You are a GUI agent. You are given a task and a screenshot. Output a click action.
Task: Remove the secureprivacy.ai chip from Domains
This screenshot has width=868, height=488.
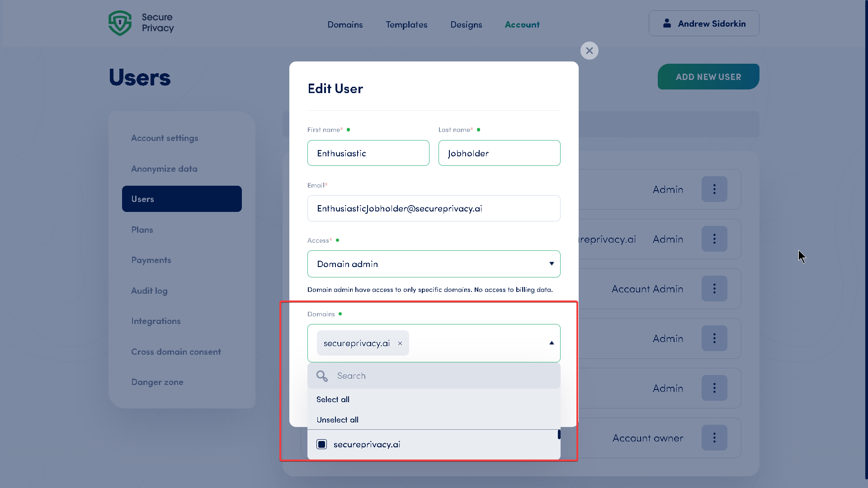pos(400,343)
